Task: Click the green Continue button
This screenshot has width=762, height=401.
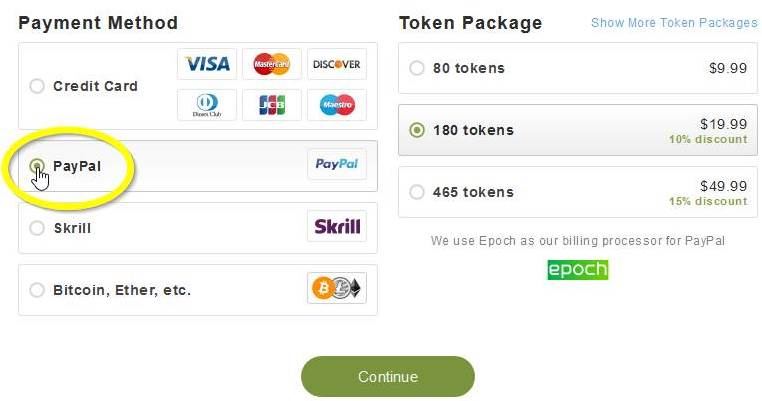Action: pos(388,377)
